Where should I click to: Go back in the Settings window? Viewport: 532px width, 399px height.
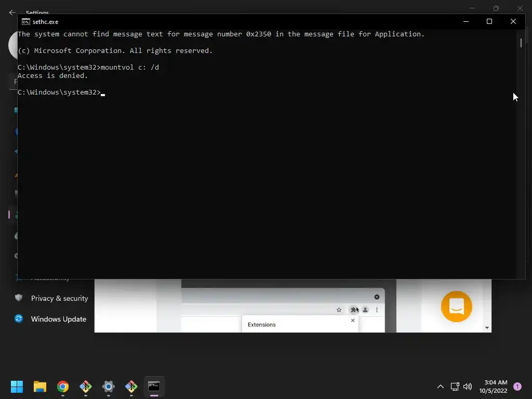coord(12,12)
